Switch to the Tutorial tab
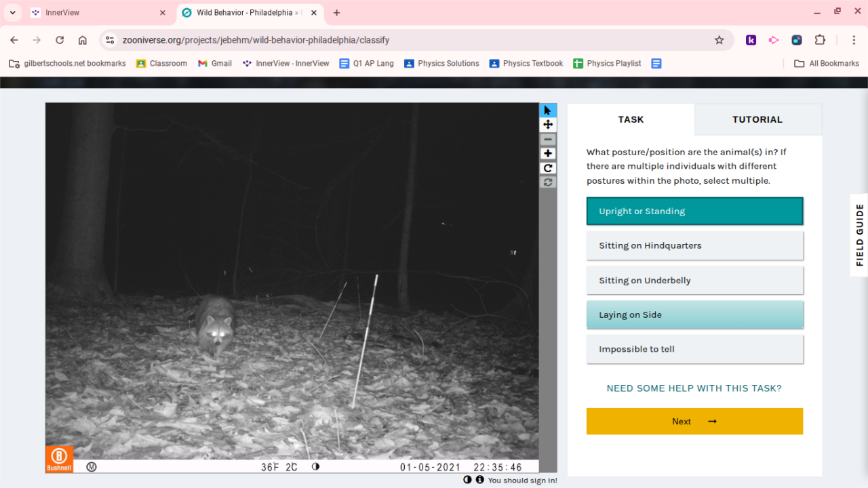Screen dimensions: 868x488 [x=757, y=119]
